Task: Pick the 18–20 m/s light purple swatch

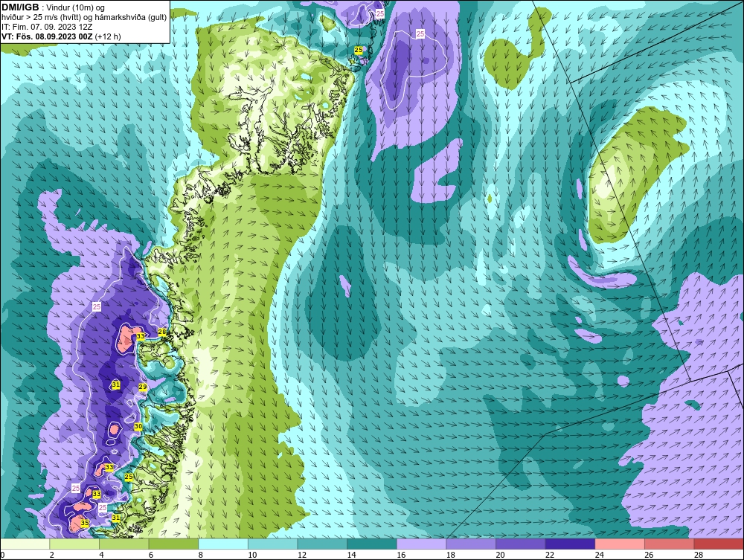Action: tap(471, 544)
